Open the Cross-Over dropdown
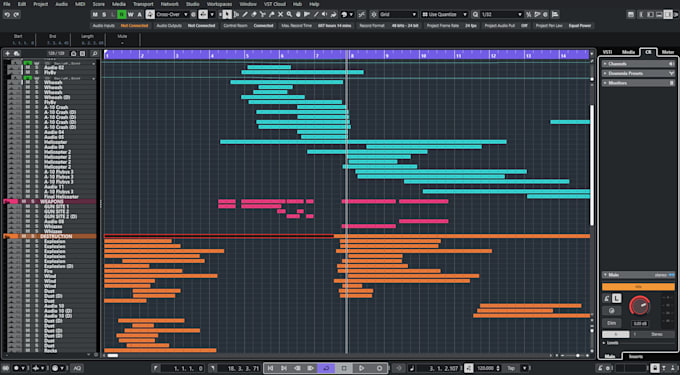The height and width of the screenshot is (375, 680). click(x=172, y=14)
